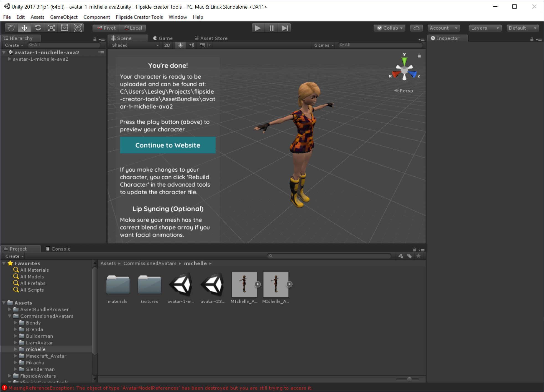
Task: Select the Rect Transform tool
Action: coord(64,28)
